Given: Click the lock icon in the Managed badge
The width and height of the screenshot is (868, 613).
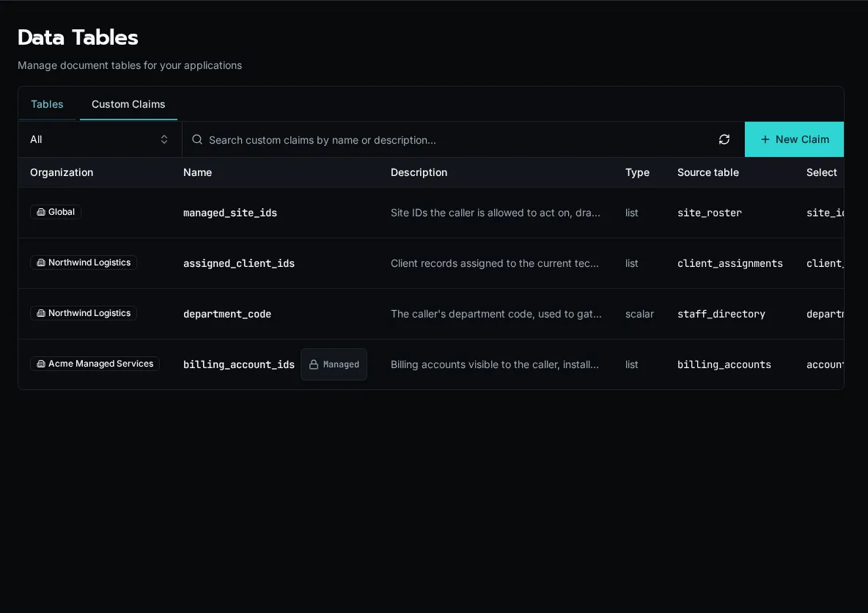Looking at the screenshot, I should (x=313, y=364).
